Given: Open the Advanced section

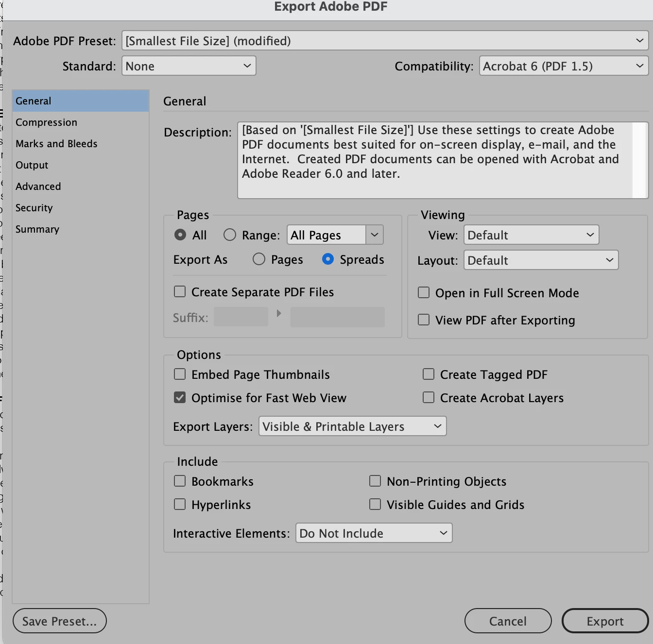Looking at the screenshot, I should click(81, 186).
